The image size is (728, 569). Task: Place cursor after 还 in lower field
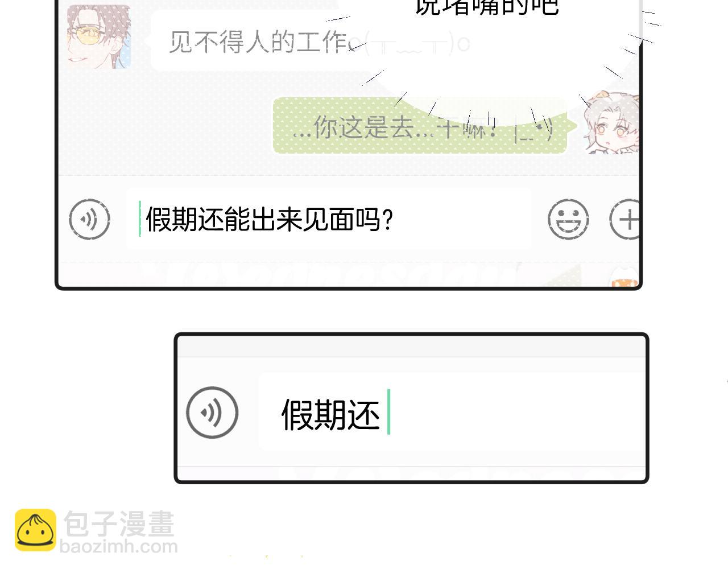388,413
